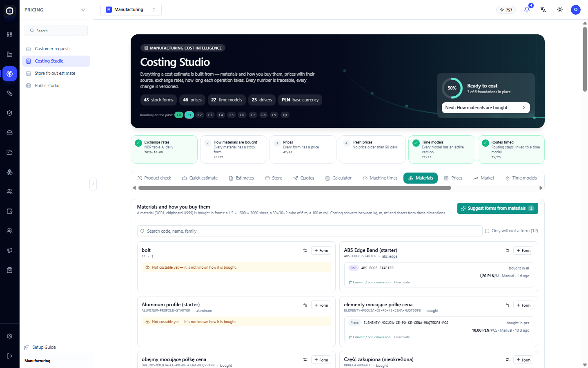
Task: Open the hard drive icon in the left rail
Action: click(10, 133)
